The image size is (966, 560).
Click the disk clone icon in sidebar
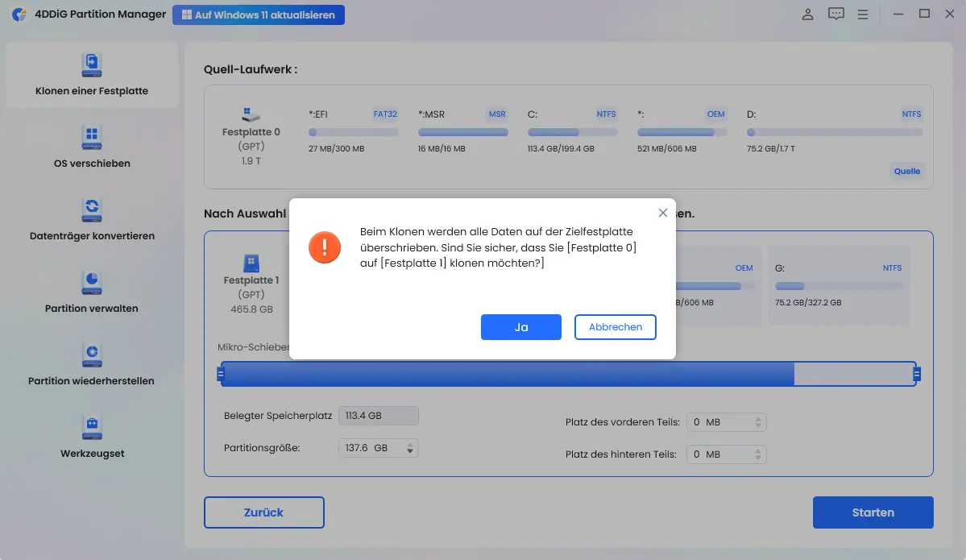(92, 64)
